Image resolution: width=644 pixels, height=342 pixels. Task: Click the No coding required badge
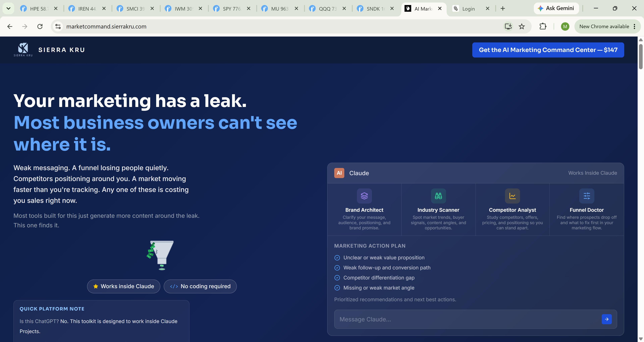[x=200, y=286]
